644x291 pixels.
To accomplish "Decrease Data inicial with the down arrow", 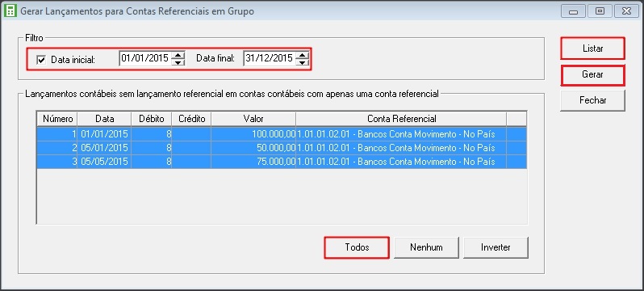I will 178,62.
